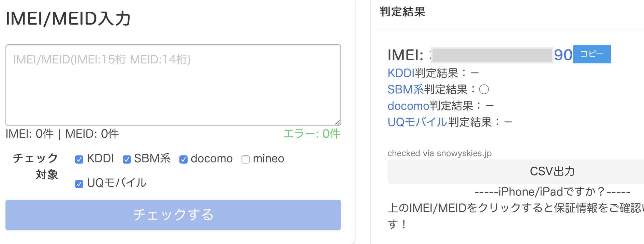The image size is (644, 244).
Task: Click the blue コピー button
Action: [592, 54]
